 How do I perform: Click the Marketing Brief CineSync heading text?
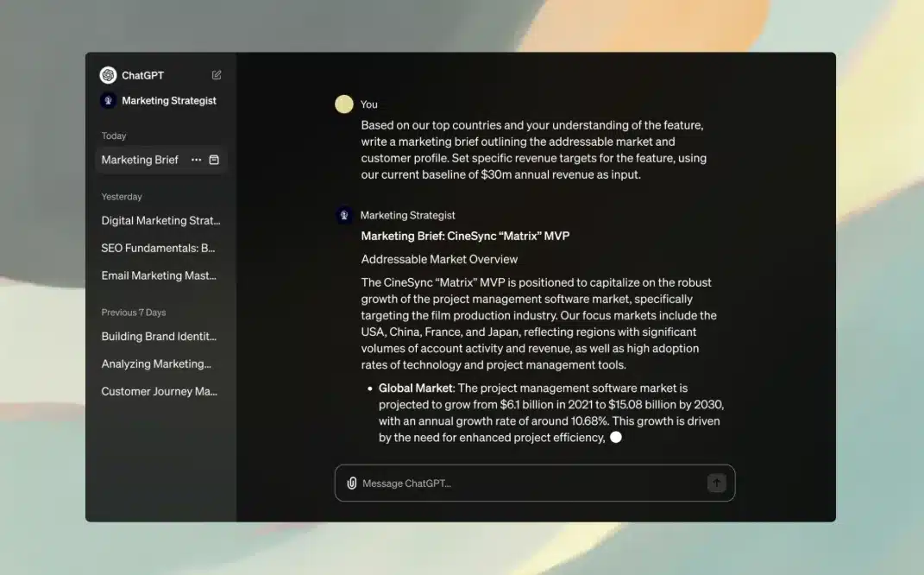point(465,236)
